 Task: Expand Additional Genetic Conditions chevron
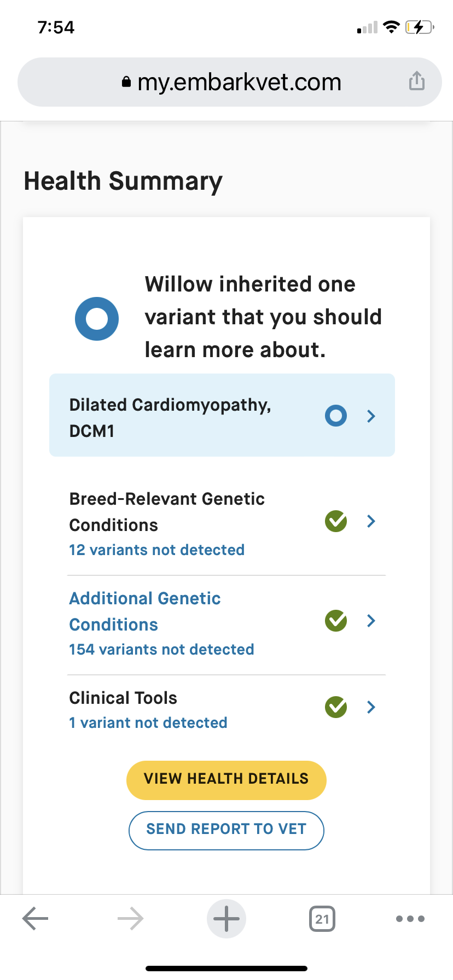(371, 621)
